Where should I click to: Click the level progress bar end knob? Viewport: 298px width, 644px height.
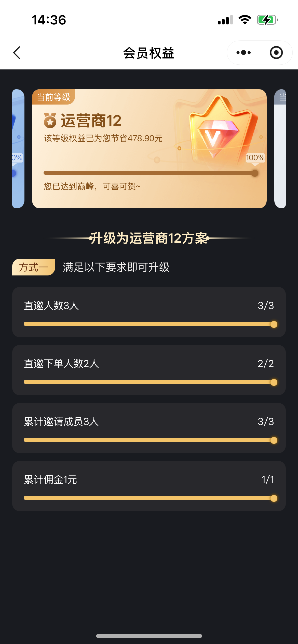click(x=255, y=173)
